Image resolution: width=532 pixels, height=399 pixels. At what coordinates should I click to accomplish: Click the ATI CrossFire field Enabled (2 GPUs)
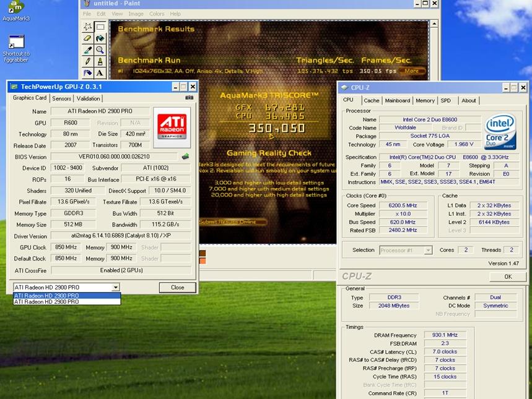coord(121,270)
